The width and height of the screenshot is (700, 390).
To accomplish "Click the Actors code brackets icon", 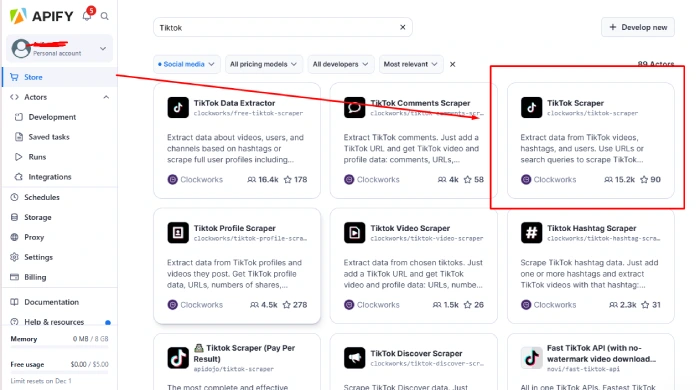I will point(14,97).
